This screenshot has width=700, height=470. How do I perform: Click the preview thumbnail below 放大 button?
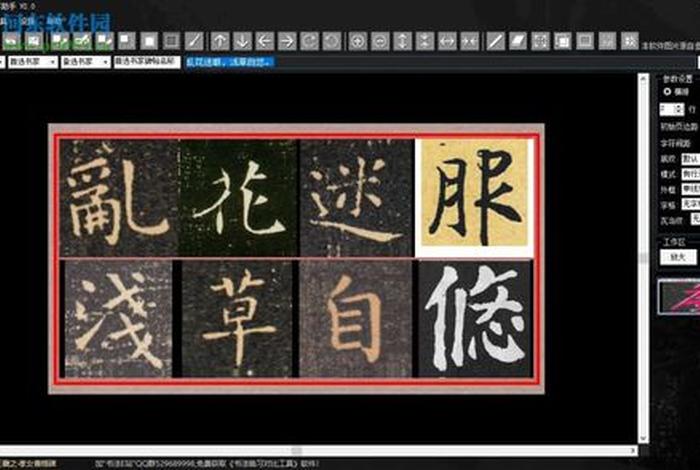(679, 296)
